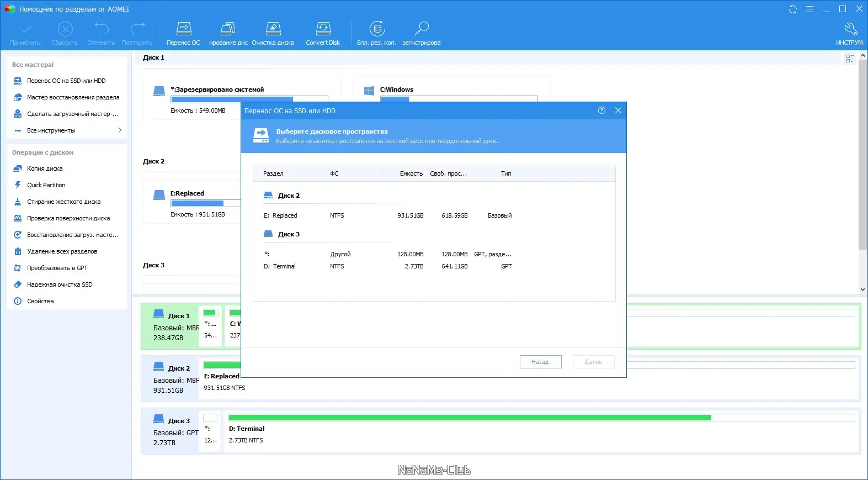This screenshot has width=868, height=480.
Task: Click the Назад button
Action: click(540, 362)
